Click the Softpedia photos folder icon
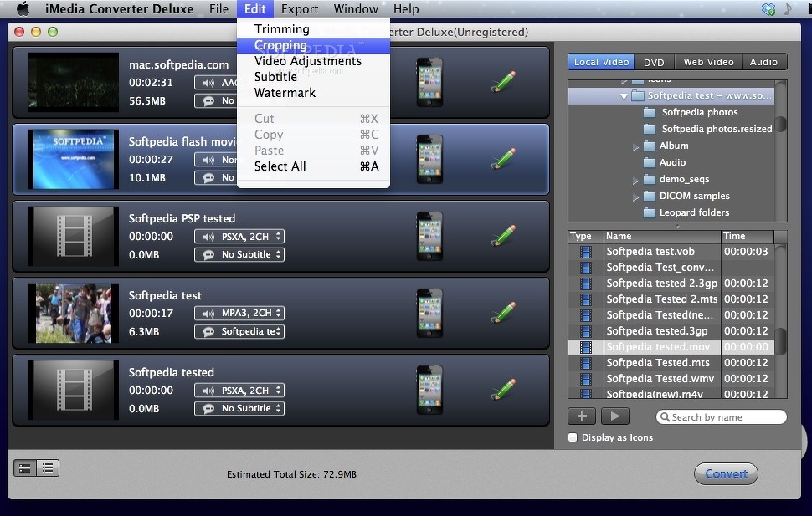Viewport: 812px width, 516px height. click(x=650, y=112)
